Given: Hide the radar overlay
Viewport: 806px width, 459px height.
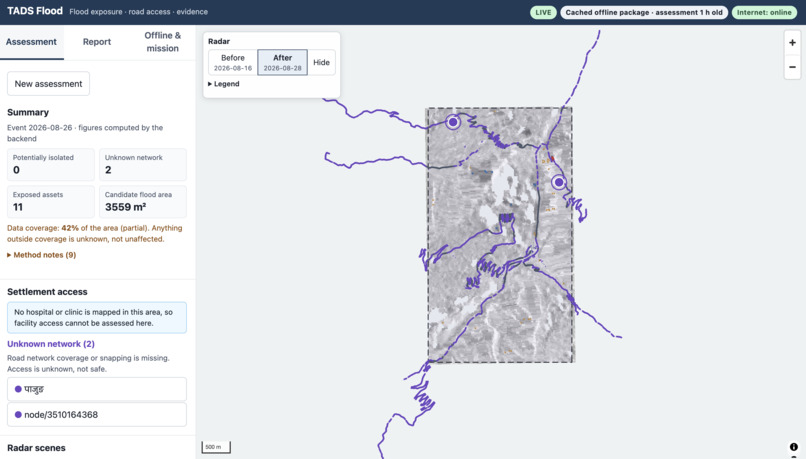Looking at the screenshot, I should coord(321,62).
